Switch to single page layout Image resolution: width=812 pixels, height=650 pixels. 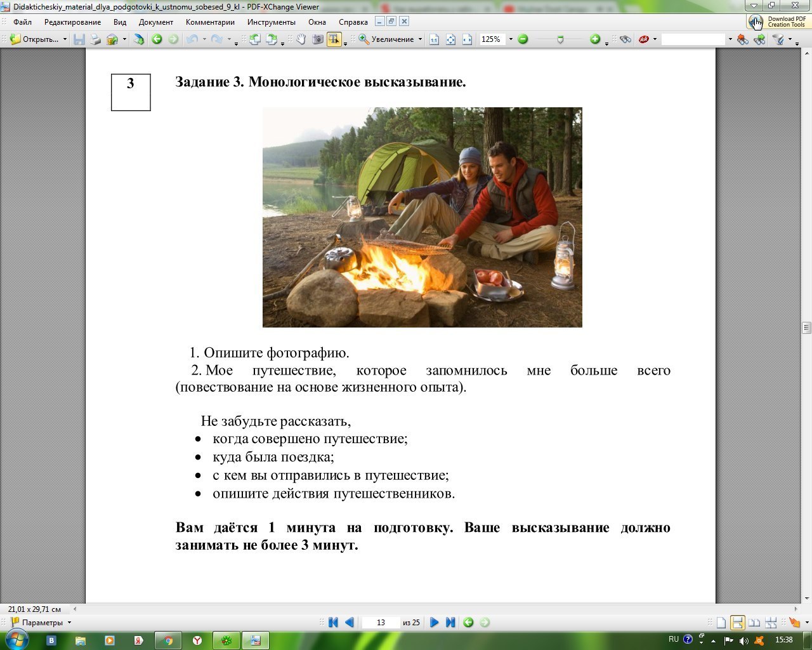pyautogui.click(x=721, y=623)
